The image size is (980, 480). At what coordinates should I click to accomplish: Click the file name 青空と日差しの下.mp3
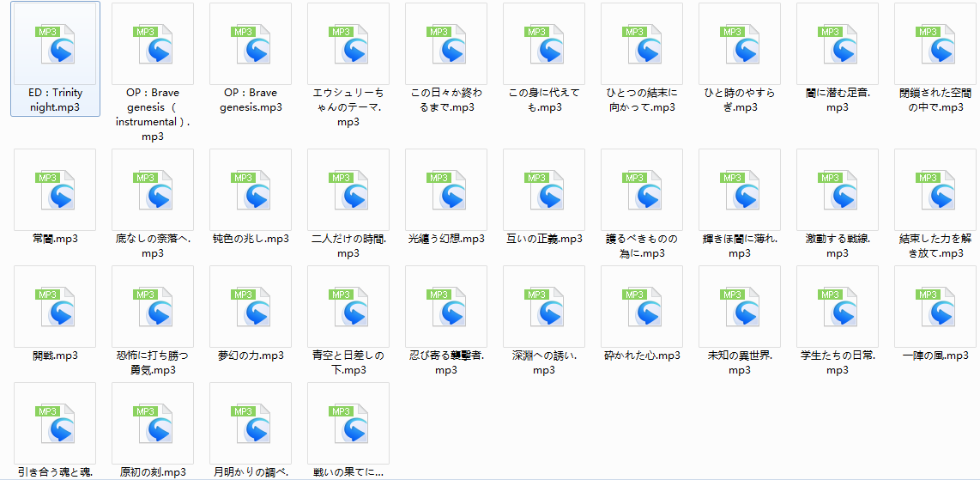pos(348,362)
